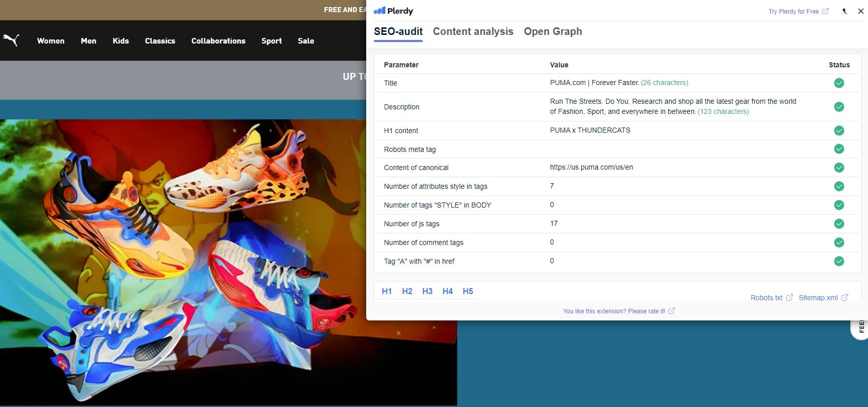The height and width of the screenshot is (407, 868).
Task: Select the H2 heading tab
Action: [407, 291]
